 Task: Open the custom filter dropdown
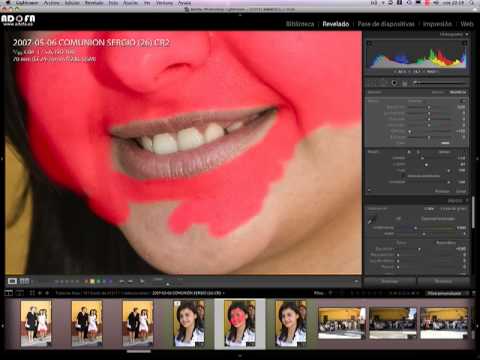pos(447,293)
